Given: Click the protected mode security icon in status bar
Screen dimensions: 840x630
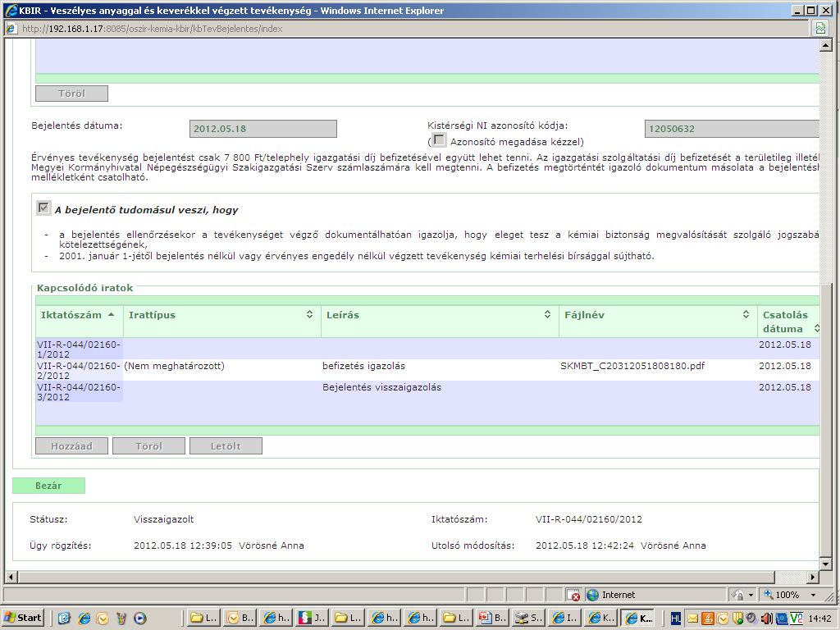Looking at the screenshot, I should (x=737, y=596).
